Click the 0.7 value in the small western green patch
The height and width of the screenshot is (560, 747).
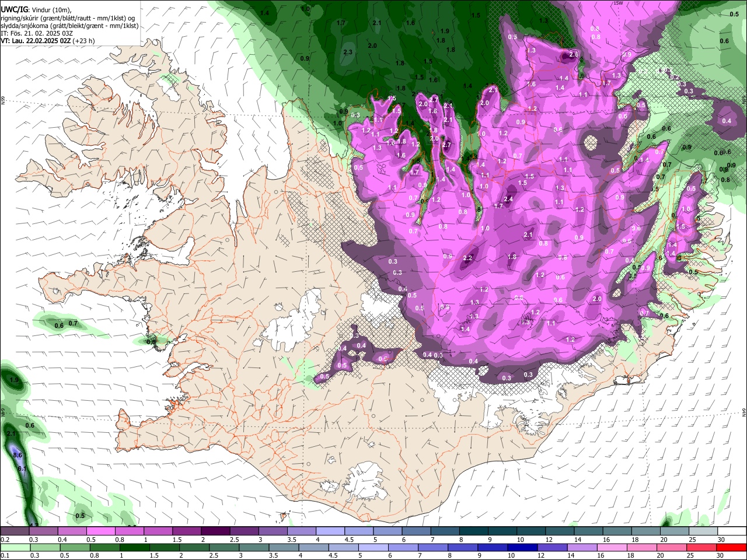tap(73, 323)
